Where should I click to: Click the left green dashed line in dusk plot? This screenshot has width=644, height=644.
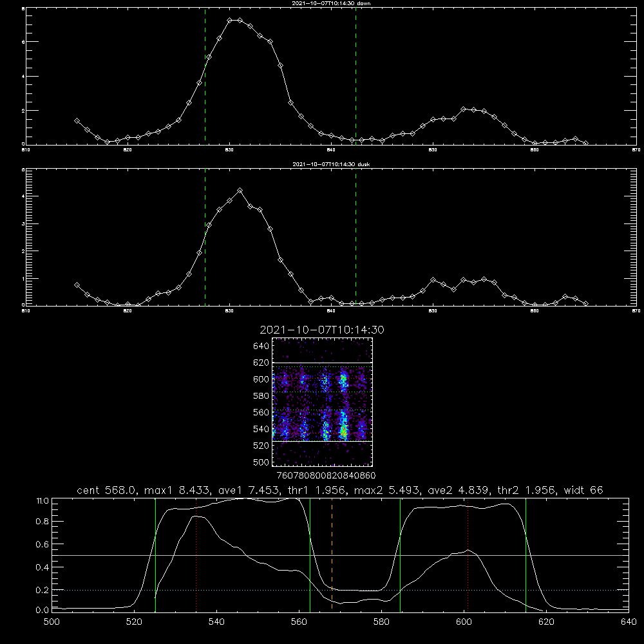(x=205, y=237)
